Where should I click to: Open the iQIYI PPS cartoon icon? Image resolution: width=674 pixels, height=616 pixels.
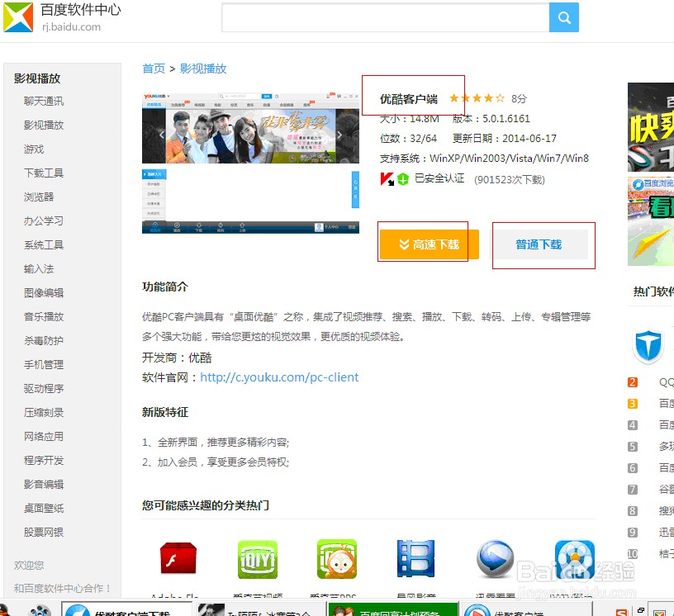click(x=337, y=559)
